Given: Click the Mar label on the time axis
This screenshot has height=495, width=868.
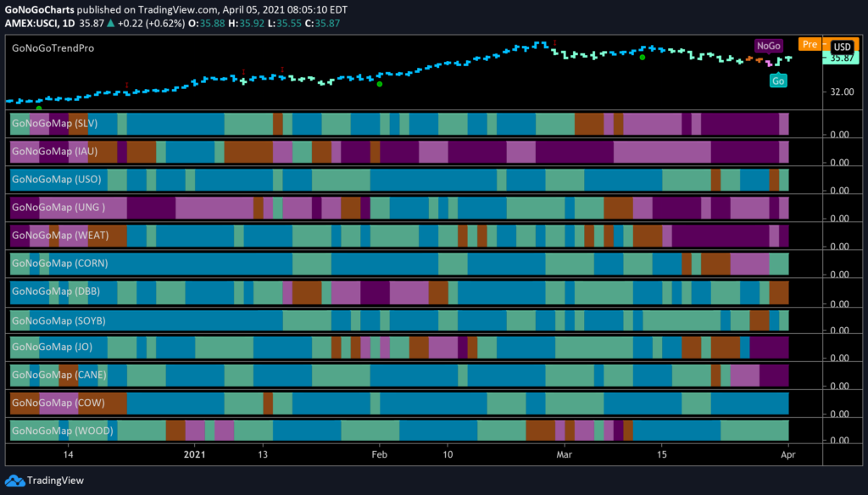Looking at the screenshot, I should click(564, 454).
